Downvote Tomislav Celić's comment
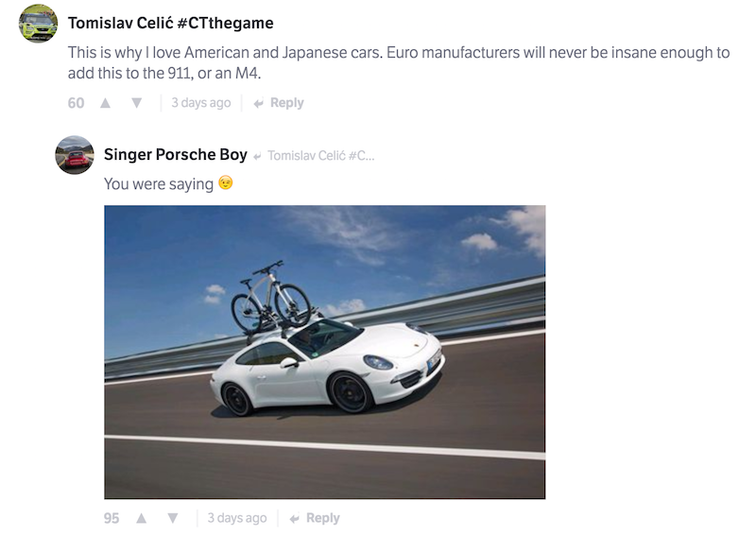Viewport: 756px width, 535px height. [136, 103]
